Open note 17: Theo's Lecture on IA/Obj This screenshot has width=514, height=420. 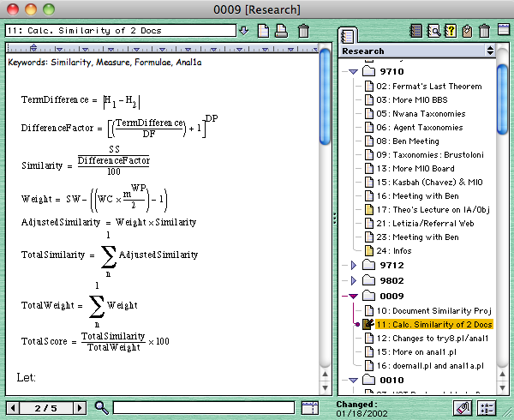tap(433, 210)
